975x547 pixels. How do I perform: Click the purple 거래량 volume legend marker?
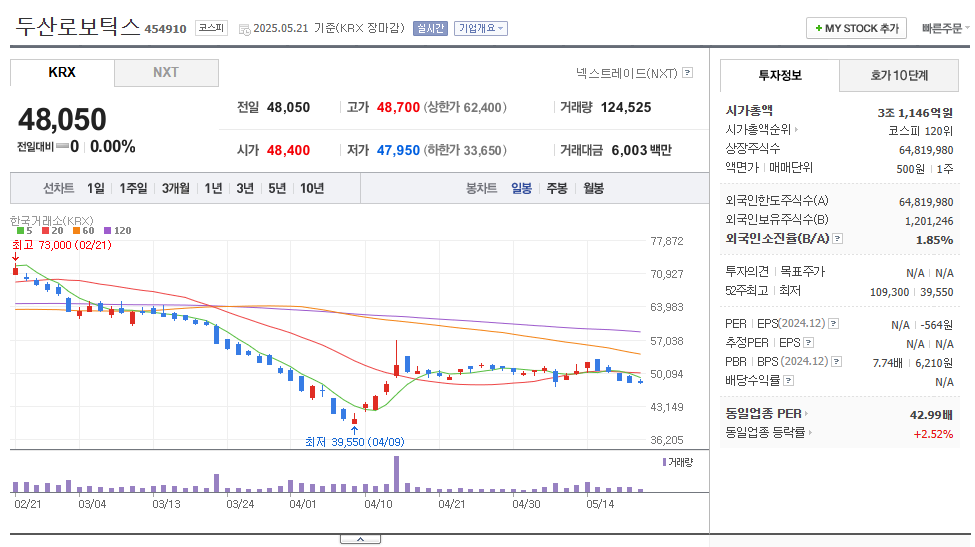665,462
